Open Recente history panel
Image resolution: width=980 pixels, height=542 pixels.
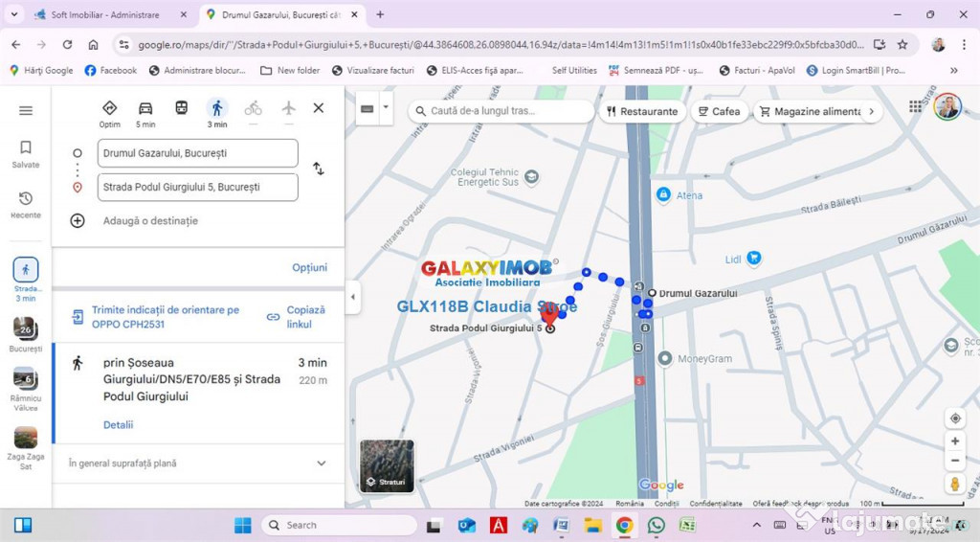point(26,204)
